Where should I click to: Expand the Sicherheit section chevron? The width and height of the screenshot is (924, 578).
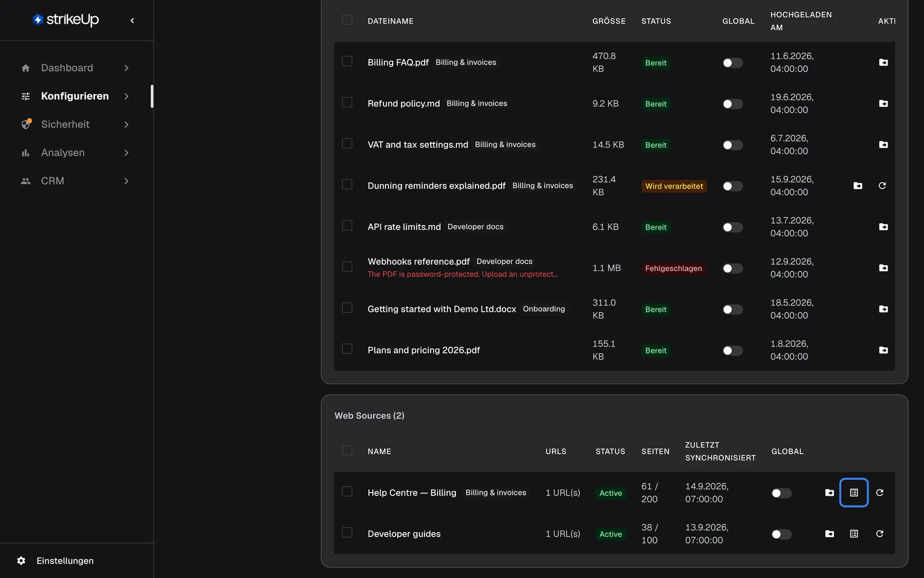click(x=126, y=124)
